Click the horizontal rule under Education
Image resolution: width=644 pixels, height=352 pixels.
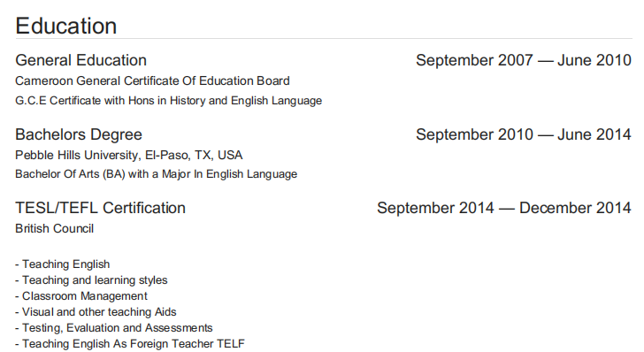click(324, 39)
